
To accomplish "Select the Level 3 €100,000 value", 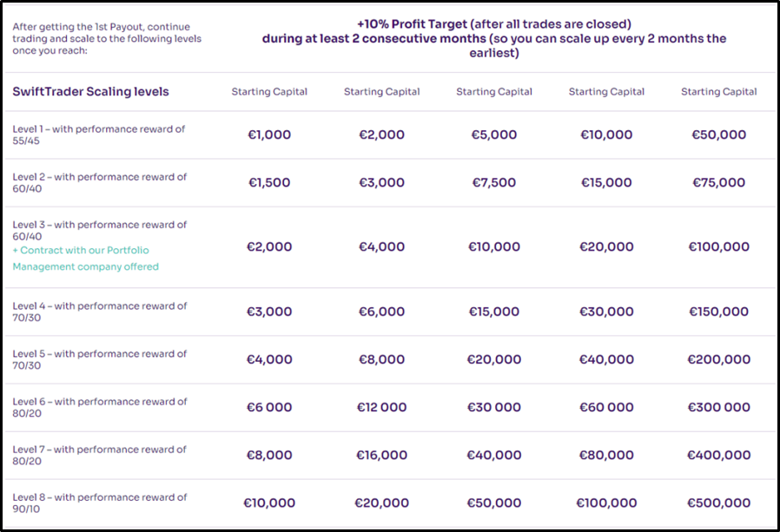I will [719, 246].
